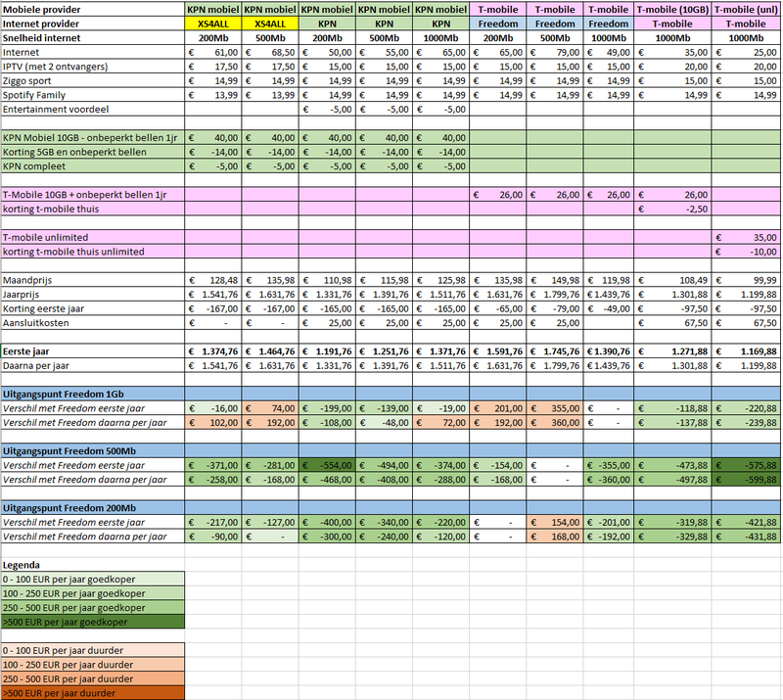Click legend entry '>500 EUR per jaar goedkoper'

(93, 622)
